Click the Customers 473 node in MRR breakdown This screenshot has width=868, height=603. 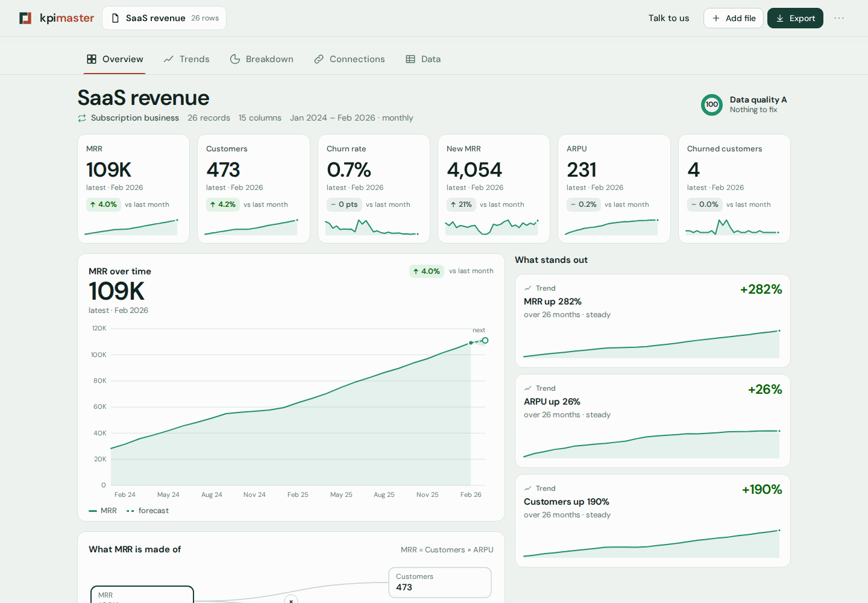440,582
